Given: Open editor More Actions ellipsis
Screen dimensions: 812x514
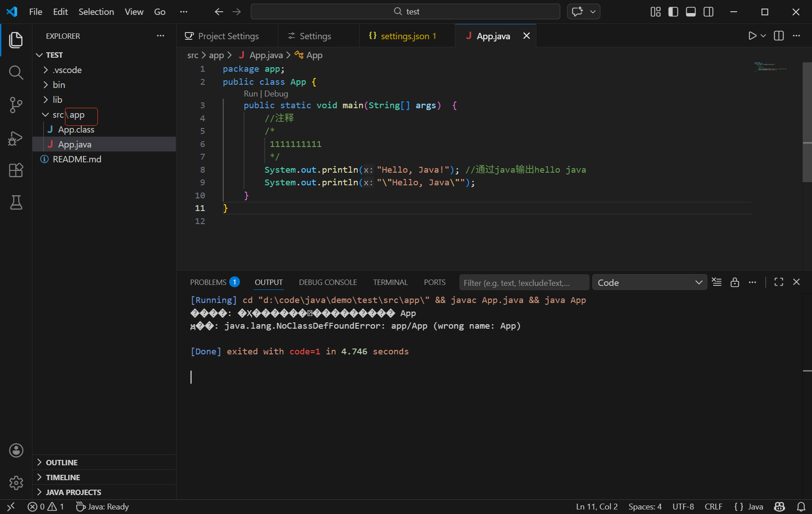Looking at the screenshot, I should tap(796, 36).
